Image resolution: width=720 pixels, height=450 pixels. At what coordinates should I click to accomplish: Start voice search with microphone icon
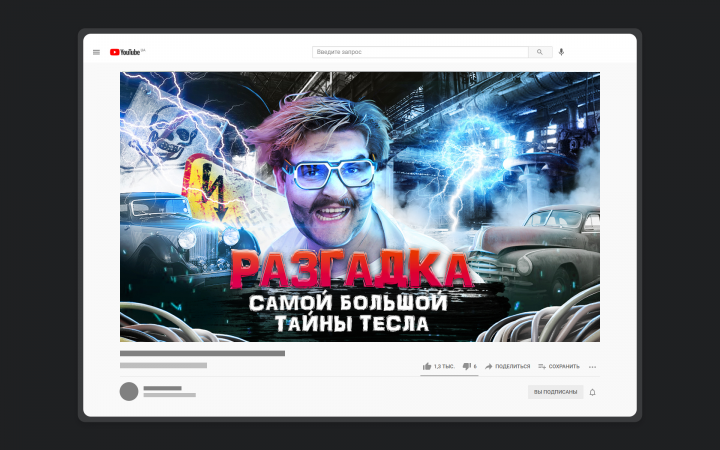561,52
